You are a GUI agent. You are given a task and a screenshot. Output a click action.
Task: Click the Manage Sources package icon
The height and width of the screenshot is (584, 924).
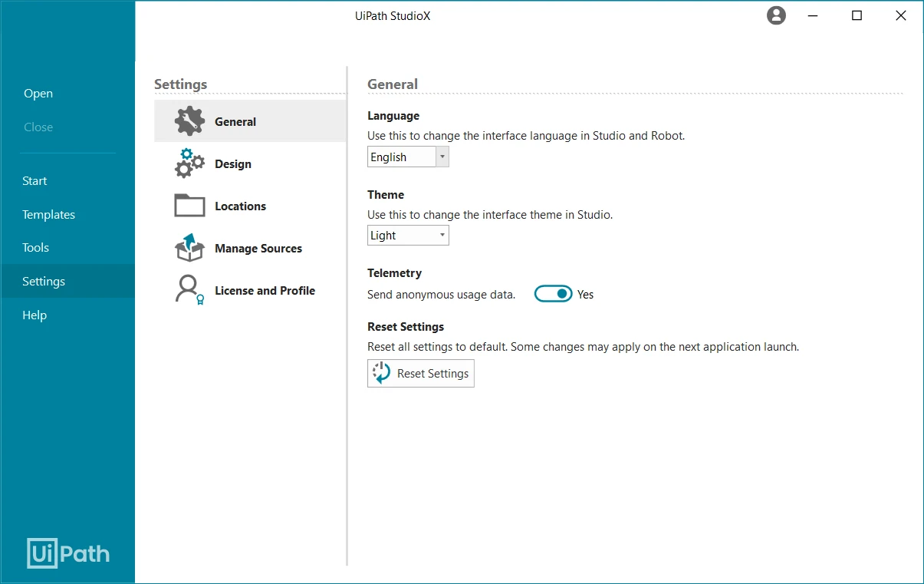(x=189, y=248)
